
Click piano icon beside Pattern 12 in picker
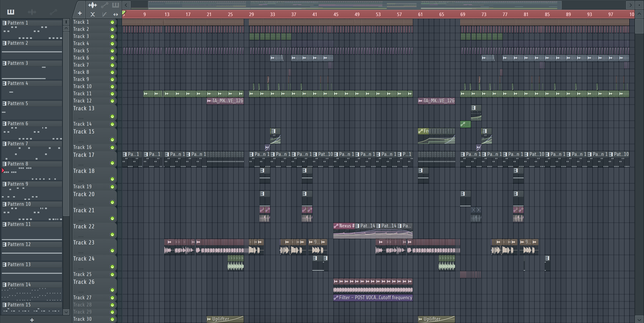4,244
